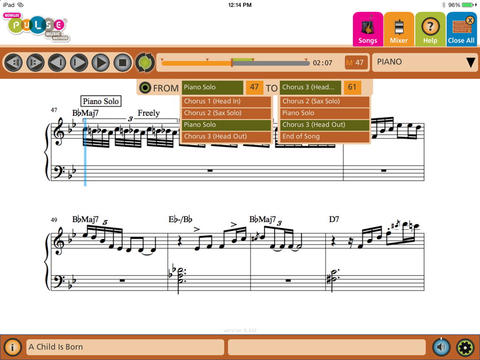Start playback with the Play button
The width and height of the screenshot is (480, 360).
coord(101,62)
